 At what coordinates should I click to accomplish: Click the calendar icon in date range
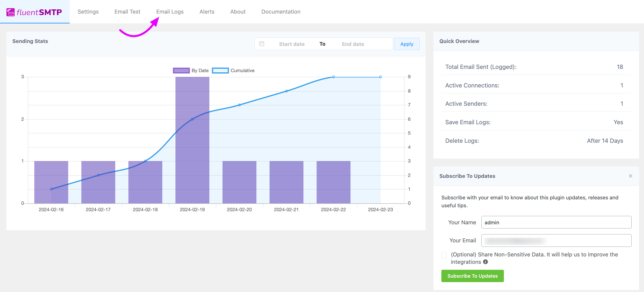coord(261,44)
